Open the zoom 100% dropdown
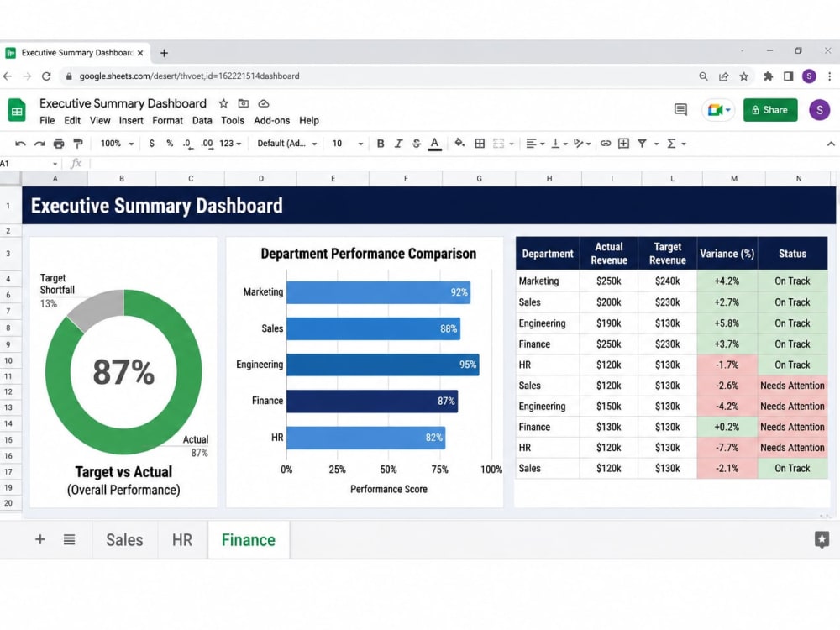Image resolution: width=840 pixels, height=630 pixels. 117,144
